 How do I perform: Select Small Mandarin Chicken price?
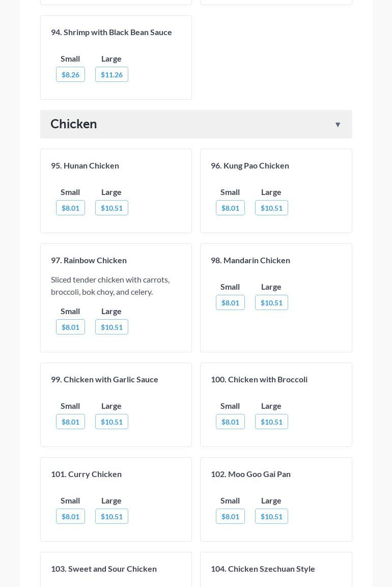coord(230,303)
